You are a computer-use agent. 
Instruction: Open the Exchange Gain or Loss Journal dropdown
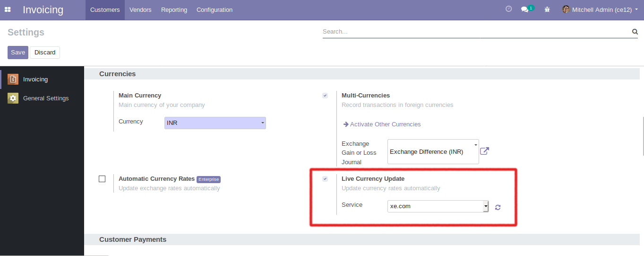click(x=433, y=151)
